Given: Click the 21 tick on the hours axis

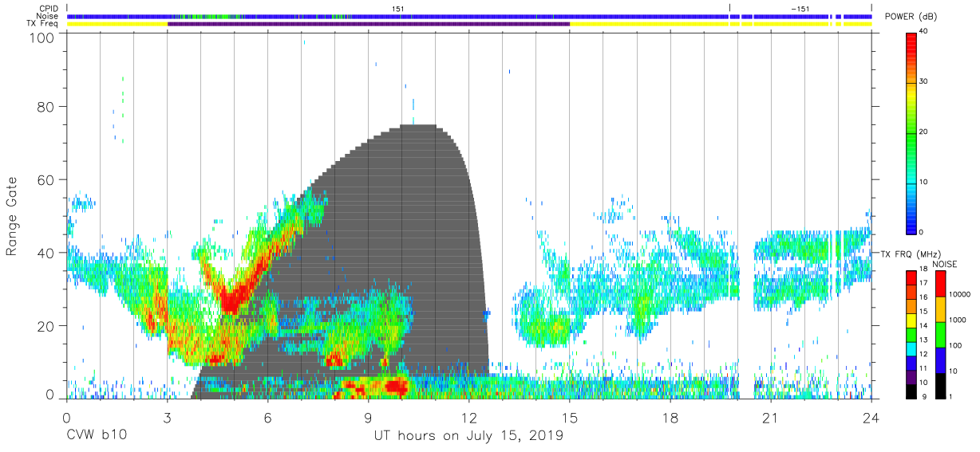Looking at the screenshot, I should (x=771, y=418).
